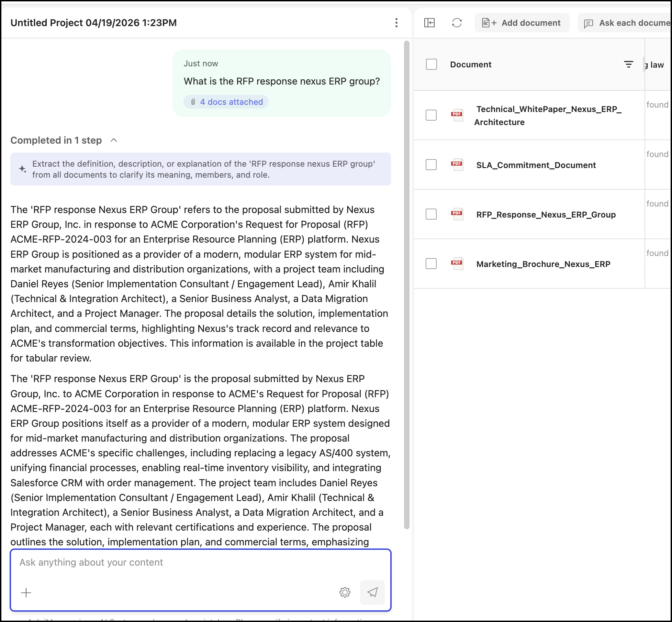672x622 pixels.
Task: Check the RFP_Response_Nexus_ERP_Group row checkbox
Action: (431, 214)
